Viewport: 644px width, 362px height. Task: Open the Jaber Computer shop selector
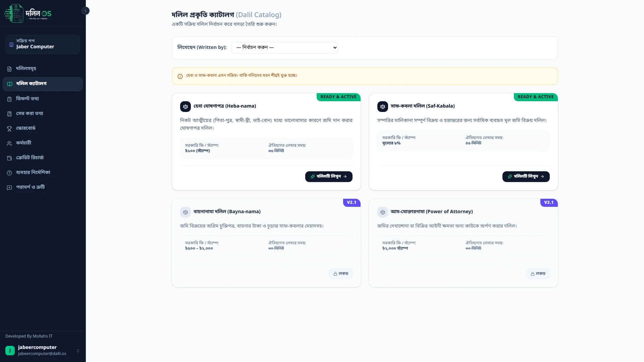point(43,44)
